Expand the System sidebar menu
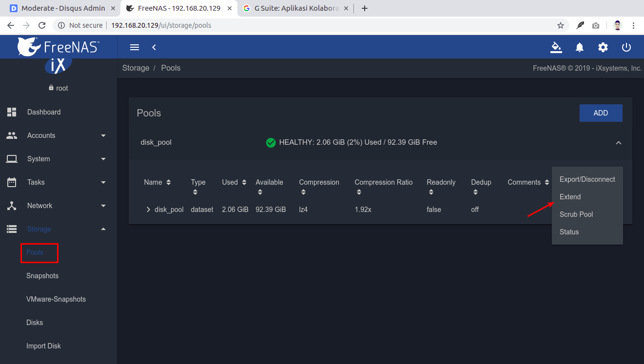 pyautogui.click(x=103, y=159)
